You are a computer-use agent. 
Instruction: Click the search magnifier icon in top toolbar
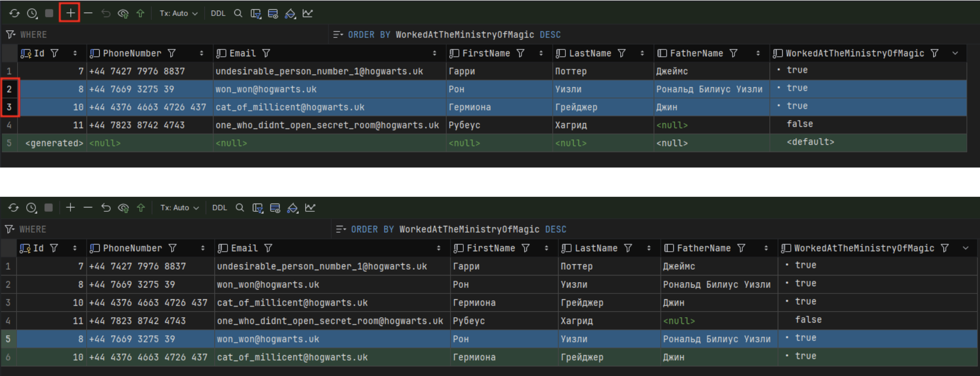coord(238,14)
